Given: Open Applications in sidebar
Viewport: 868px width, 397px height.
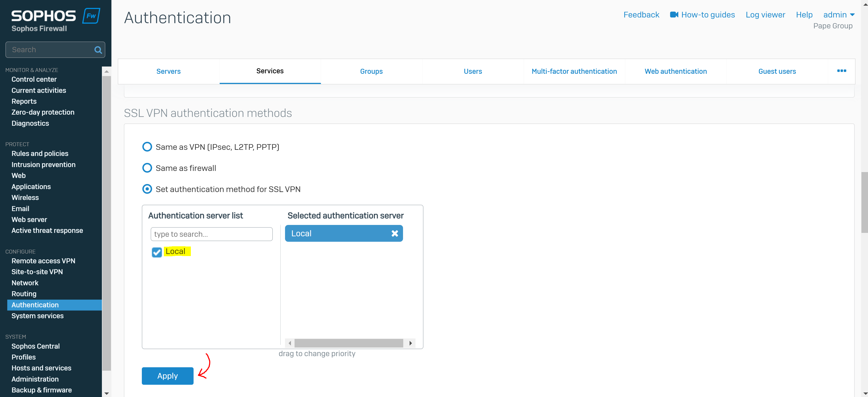Looking at the screenshot, I should (x=31, y=186).
